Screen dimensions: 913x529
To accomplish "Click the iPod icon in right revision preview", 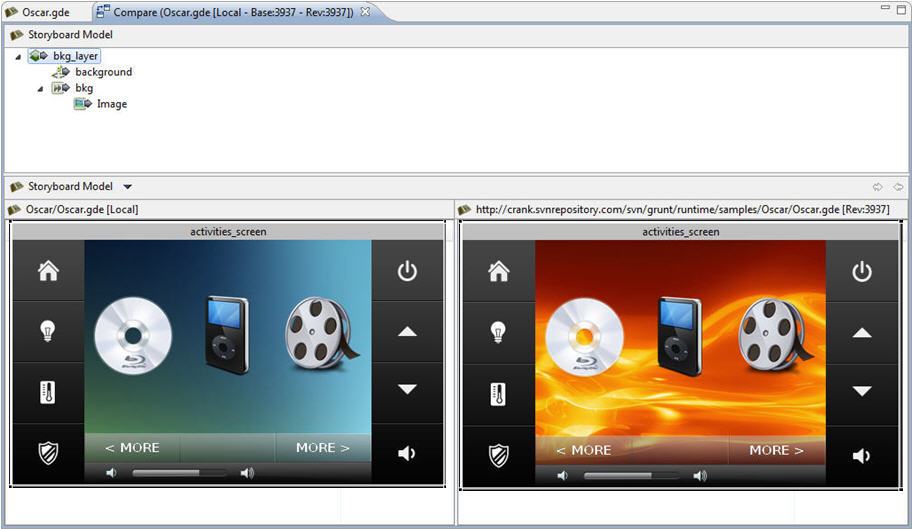I will coord(679,336).
